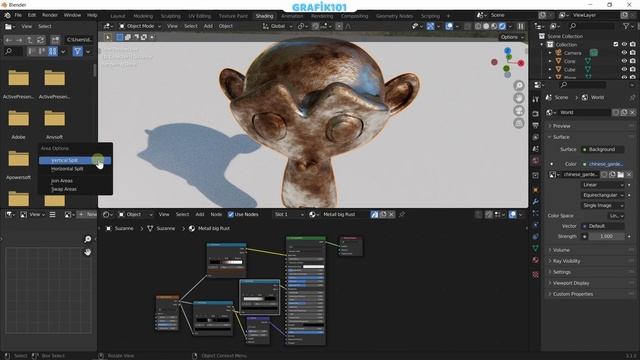The height and width of the screenshot is (360, 640).
Task: Click chinese_garden color link field
Action: coord(602,164)
